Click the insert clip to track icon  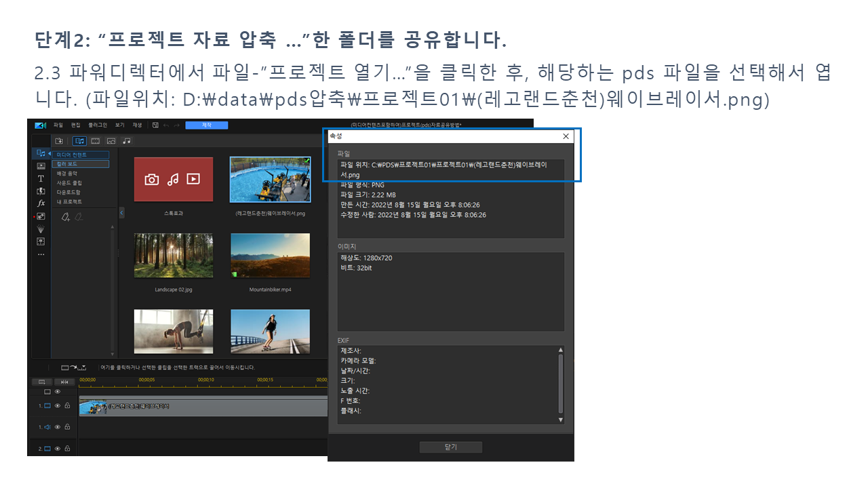point(73,368)
